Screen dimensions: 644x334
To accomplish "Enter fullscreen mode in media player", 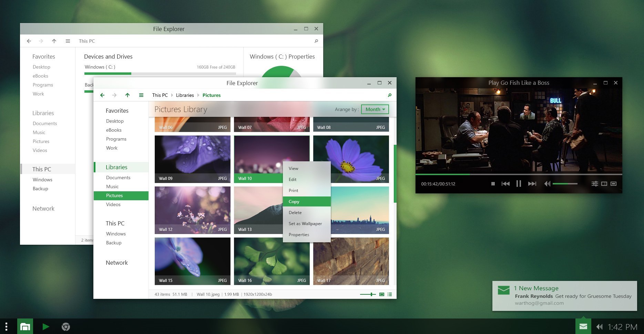I will pos(614,184).
